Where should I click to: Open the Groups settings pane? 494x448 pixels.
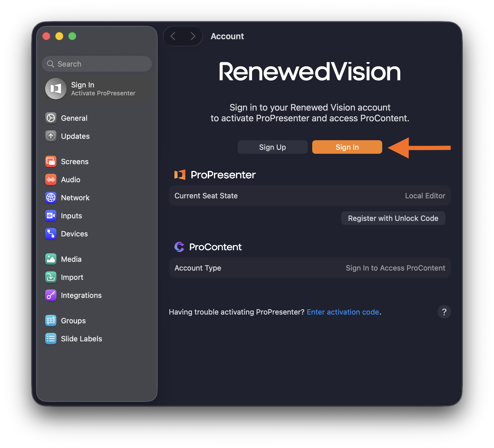97,320
